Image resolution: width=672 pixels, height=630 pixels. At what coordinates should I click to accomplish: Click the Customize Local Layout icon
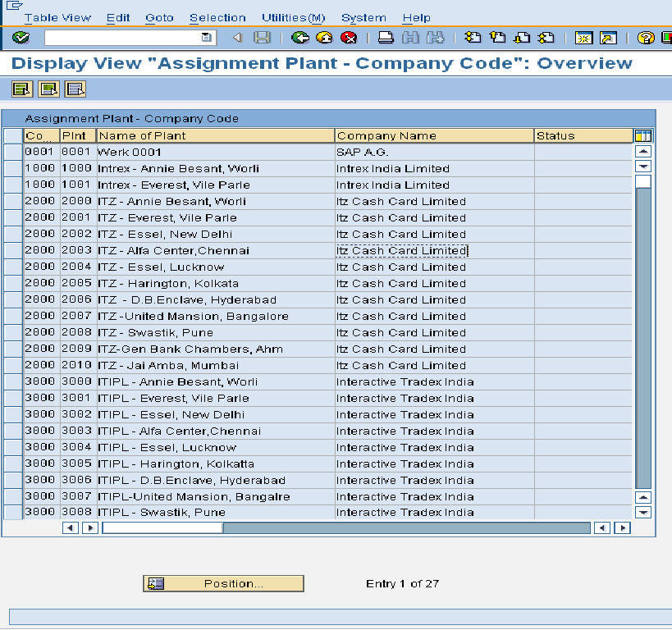[x=666, y=38]
